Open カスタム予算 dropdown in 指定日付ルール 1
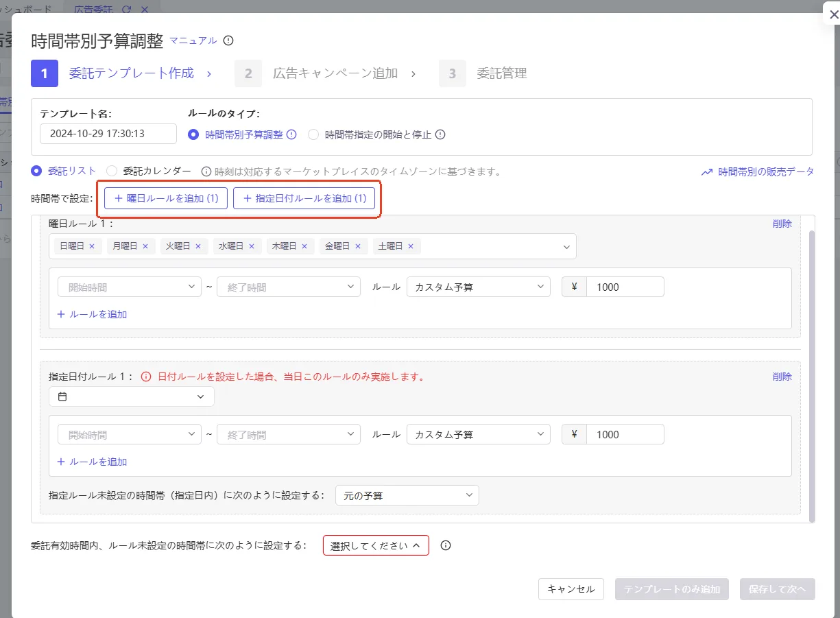 tap(479, 434)
